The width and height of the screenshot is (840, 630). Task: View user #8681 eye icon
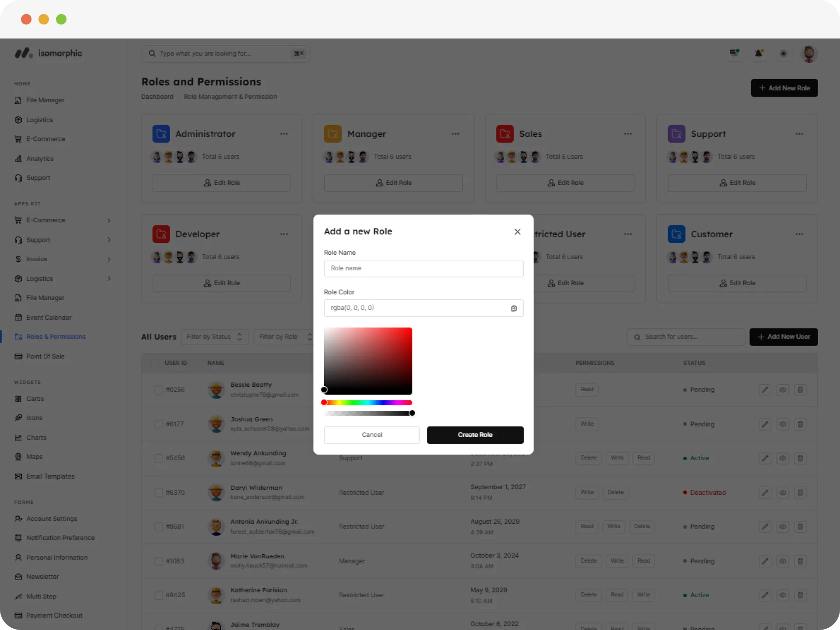point(783,527)
